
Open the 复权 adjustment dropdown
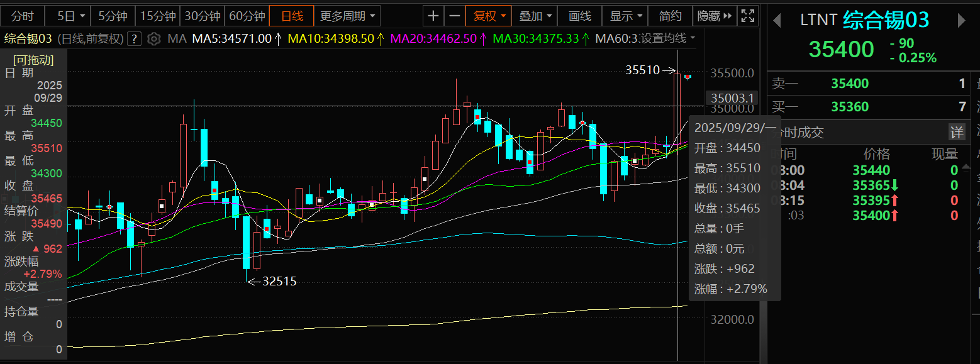(489, 16)
